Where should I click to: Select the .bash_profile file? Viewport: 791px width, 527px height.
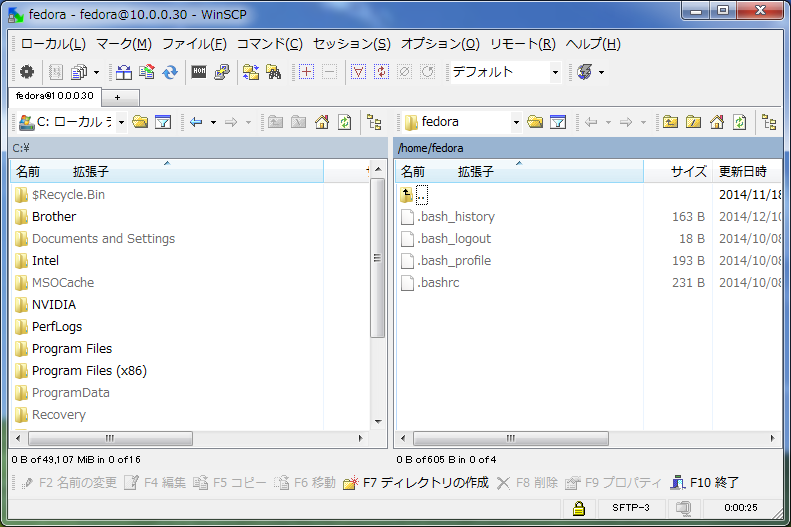[446, 260]
